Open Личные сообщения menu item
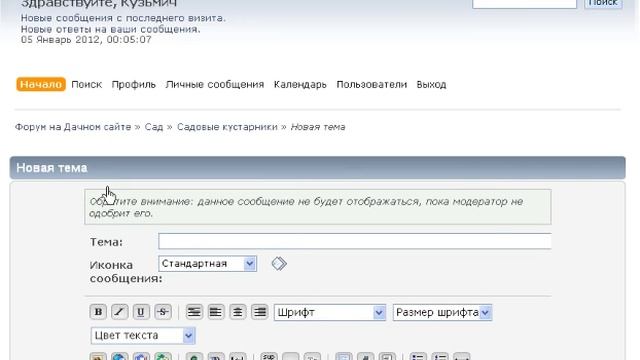640x360 pixels. coord(215,84)
